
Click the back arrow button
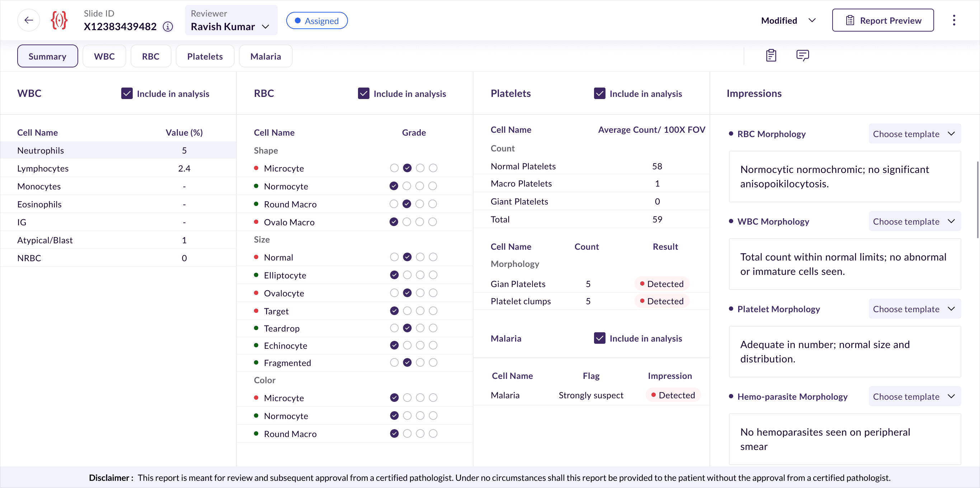click(x=29, y=20)
